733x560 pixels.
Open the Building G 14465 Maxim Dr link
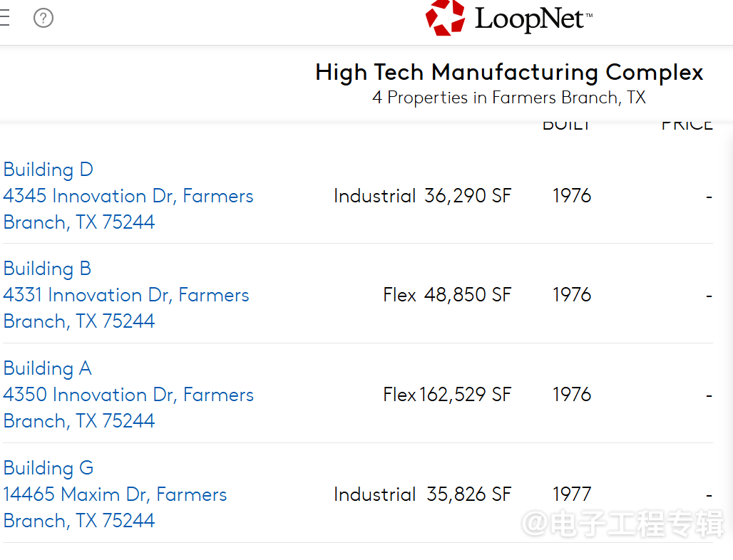pyautogui.click(x=115, y=494)
